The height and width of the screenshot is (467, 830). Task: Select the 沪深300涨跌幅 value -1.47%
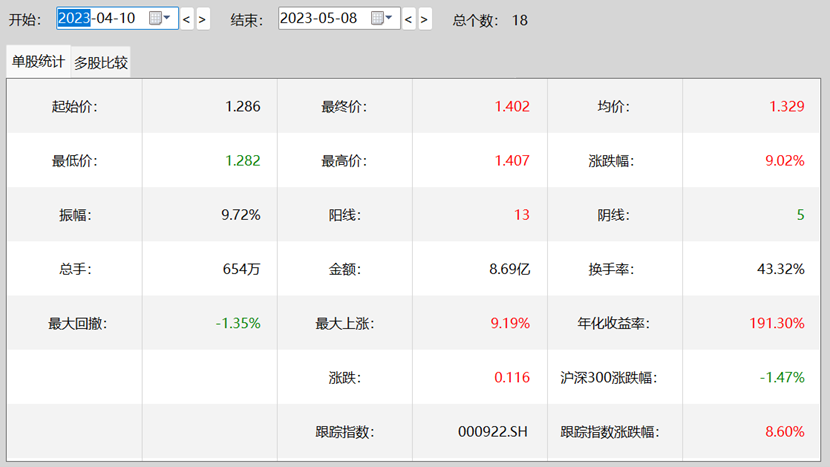(782, 378)
